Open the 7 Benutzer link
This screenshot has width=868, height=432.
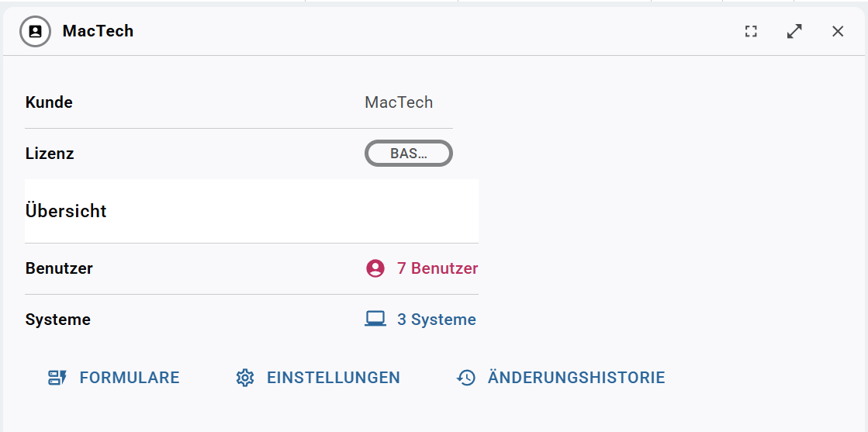point(437,268)
